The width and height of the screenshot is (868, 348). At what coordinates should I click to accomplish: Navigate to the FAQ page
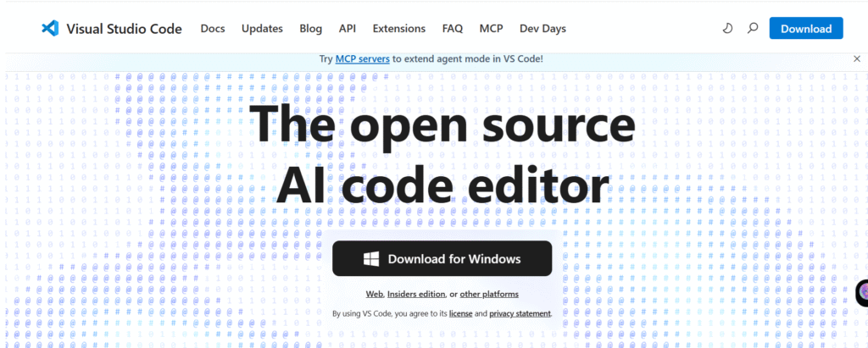pos(453,28)
